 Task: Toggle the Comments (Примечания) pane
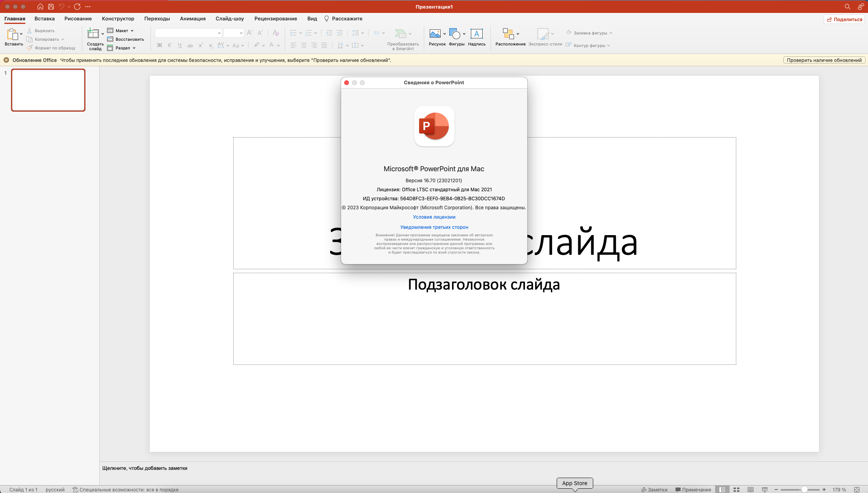point(693,489)
